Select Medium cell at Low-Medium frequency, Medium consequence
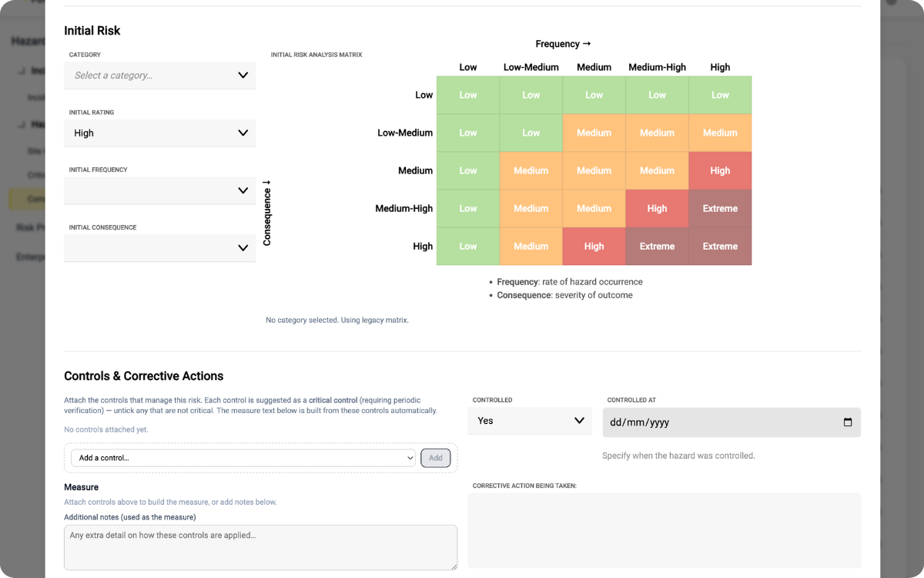This screenshot has width=924, height=578. (x=531, y=171)
